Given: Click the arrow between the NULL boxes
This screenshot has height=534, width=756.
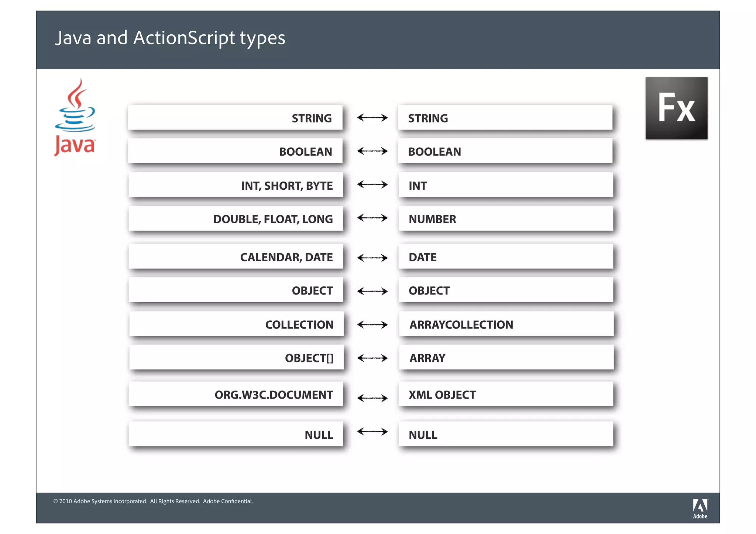Looking at the screenshot, I should tap(372, 431).
